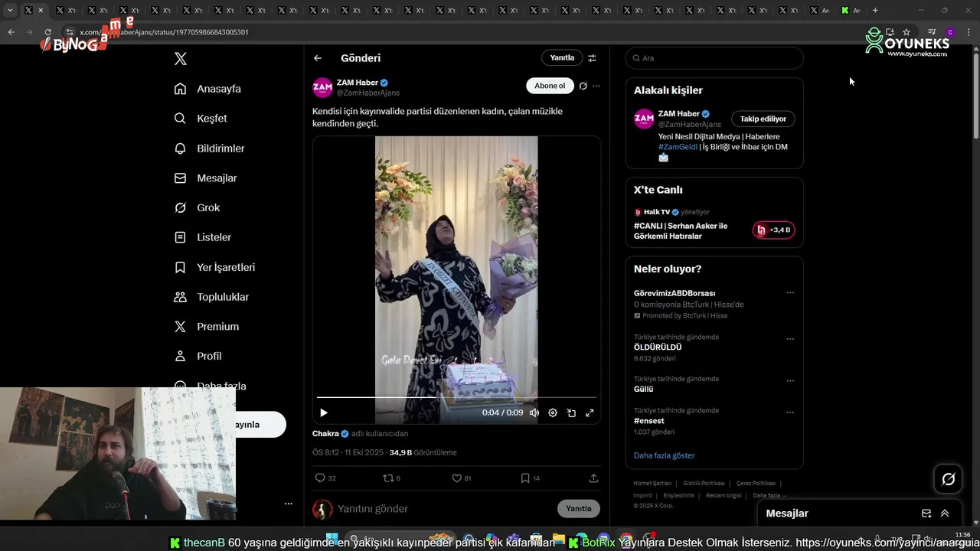The width and height of the screenshot is (980, 551).
Task: Open Mesajlar in the sidebar
Action: tap(205, 178)
